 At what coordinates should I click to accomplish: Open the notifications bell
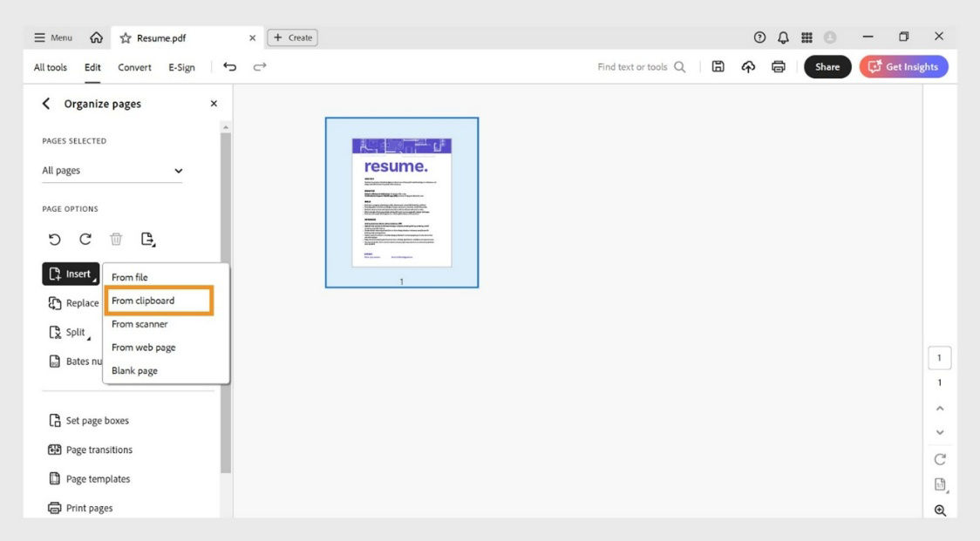pyautogui.click(x=783, y=37)
